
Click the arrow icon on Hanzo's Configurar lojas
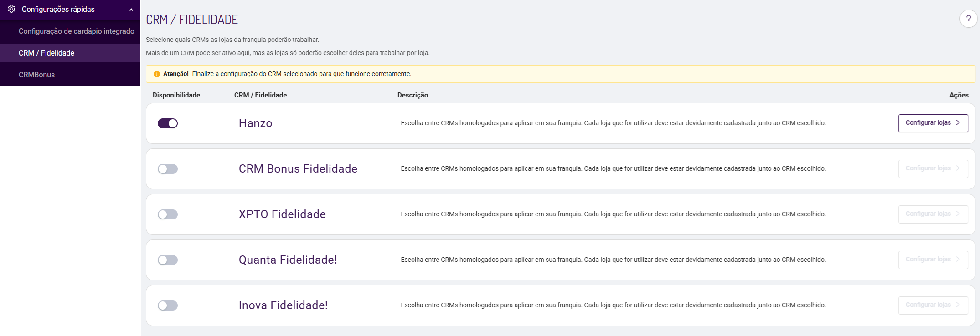[958, 123]
